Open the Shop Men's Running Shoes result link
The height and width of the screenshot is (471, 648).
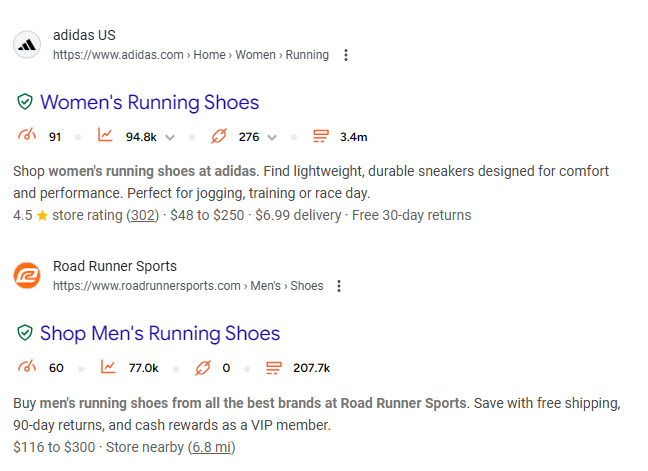160,333
